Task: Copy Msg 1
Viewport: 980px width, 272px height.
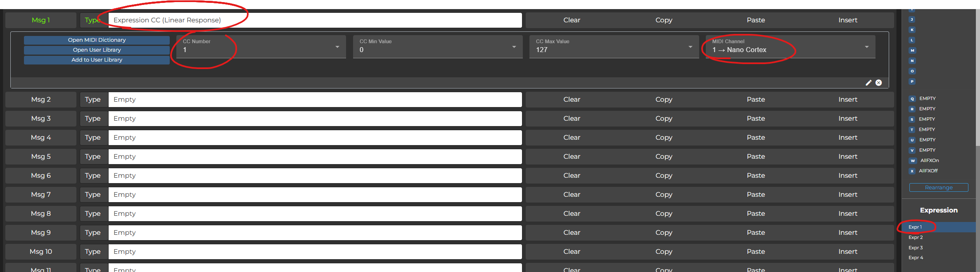Action: point(664,20)
